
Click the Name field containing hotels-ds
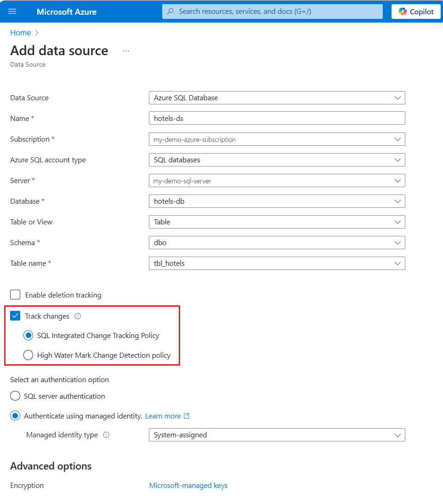pos(277,118)
